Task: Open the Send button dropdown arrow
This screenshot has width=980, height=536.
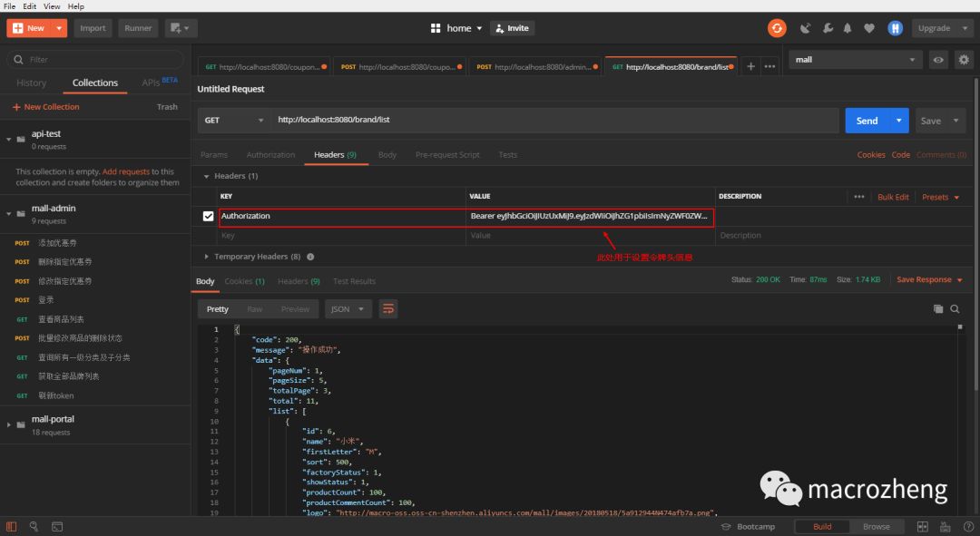Action: (x=898, y=121)
